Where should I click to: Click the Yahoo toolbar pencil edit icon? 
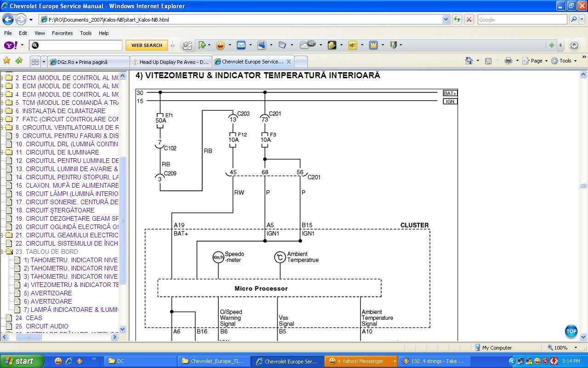[187, 45]
